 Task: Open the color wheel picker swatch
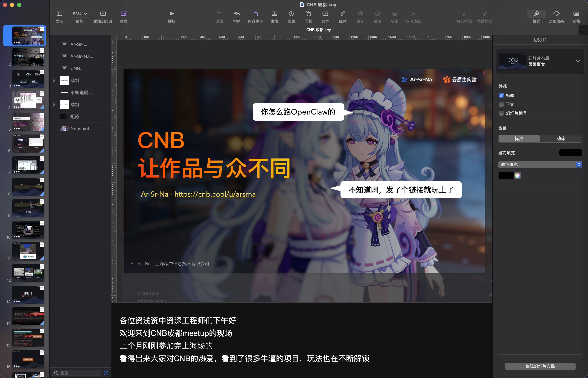[x=517, y=176]
